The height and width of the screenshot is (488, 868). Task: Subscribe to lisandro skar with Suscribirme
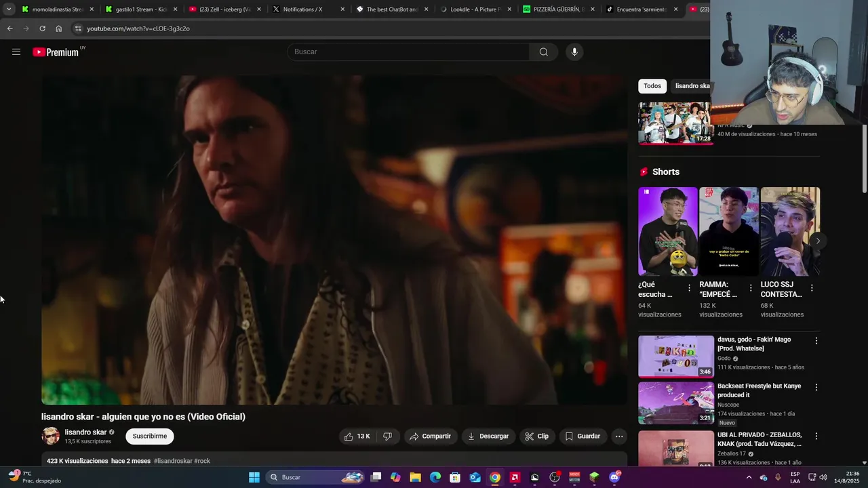point(150,436)
